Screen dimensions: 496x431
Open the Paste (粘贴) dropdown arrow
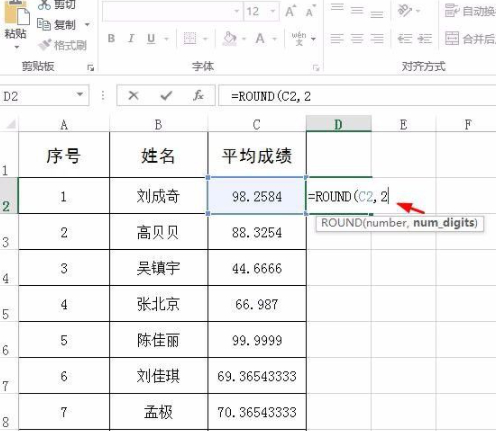pyautogui.click(x=16, y=48)
